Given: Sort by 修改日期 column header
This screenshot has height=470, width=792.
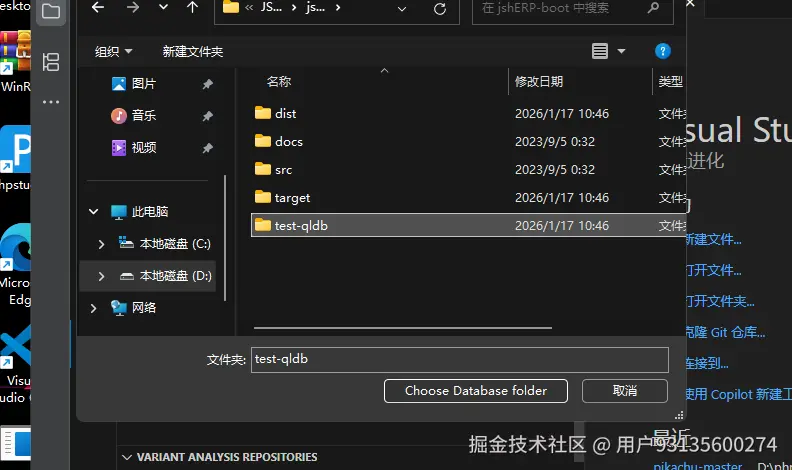Looking at the screenshot, I should pos(538,81).
